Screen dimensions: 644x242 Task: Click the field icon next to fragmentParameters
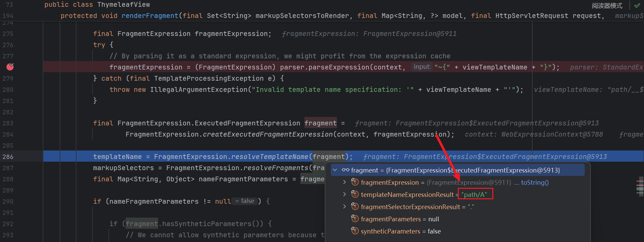point(355,219)
